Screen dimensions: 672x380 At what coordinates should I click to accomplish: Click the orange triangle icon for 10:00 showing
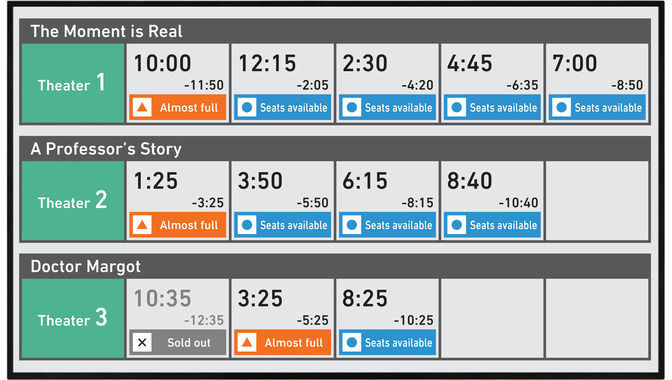[142, 107]
